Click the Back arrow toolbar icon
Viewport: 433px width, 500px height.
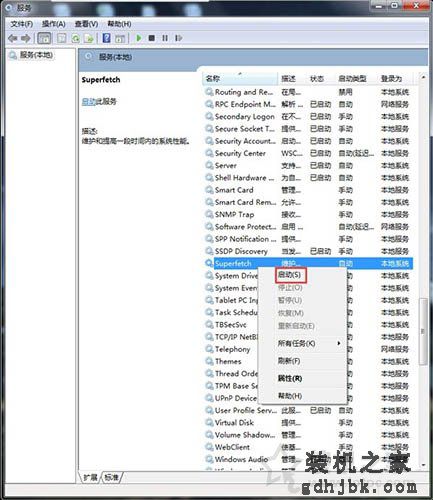coord(13,38)
